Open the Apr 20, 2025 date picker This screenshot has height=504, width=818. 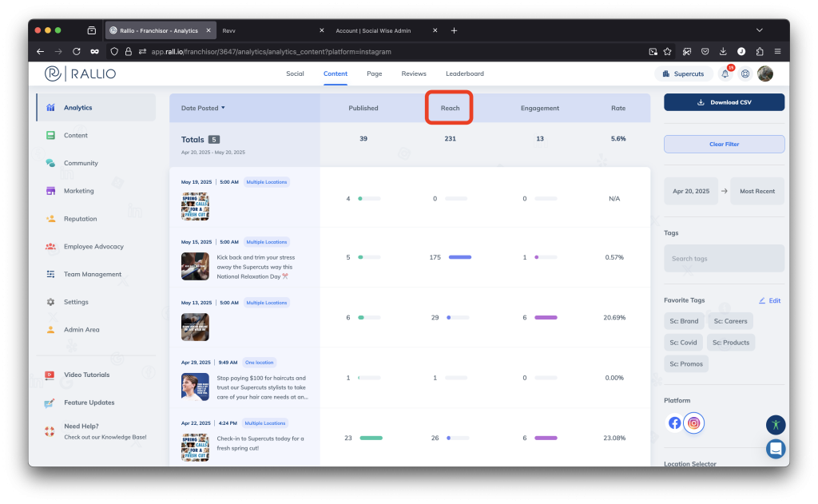pyautogui.click(x=691, y=191)
